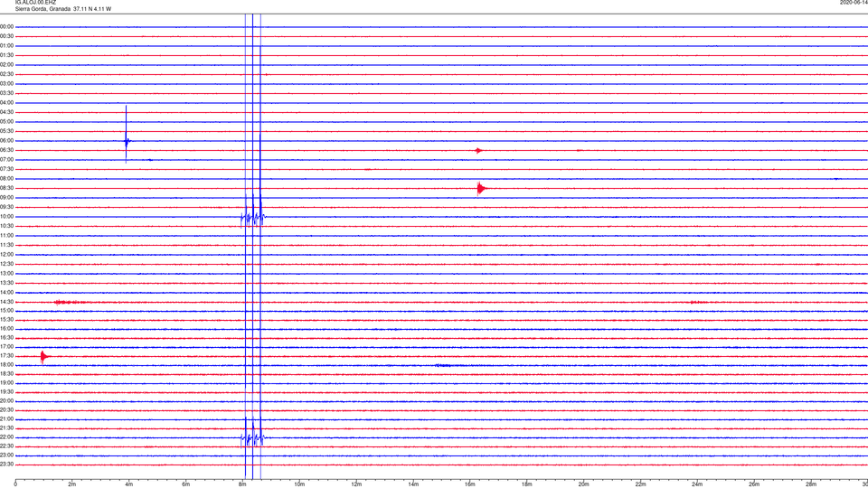Click the 13:00 trace time label
Screen dimensions: 868x488
6,273
